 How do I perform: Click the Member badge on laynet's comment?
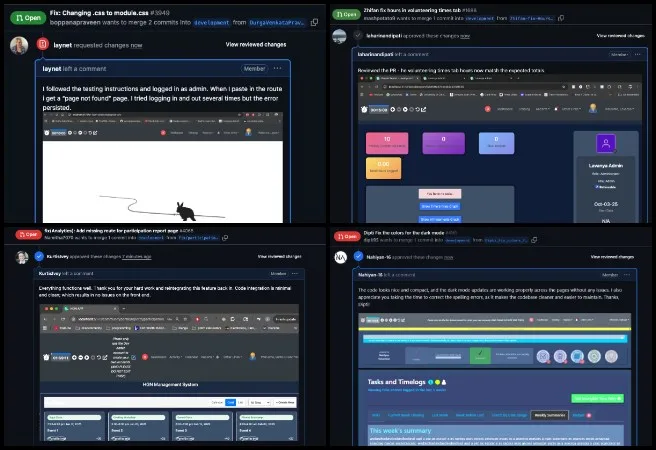(x=254, y=68)
